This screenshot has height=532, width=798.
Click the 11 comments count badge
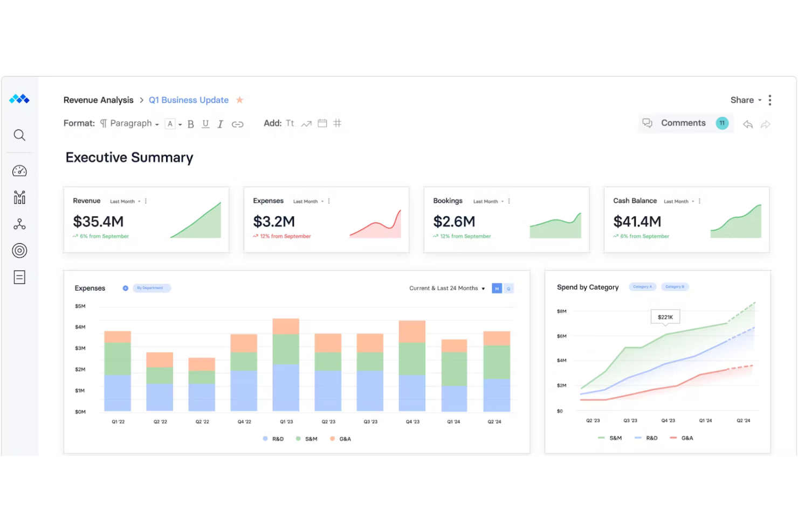click(722, 123)
